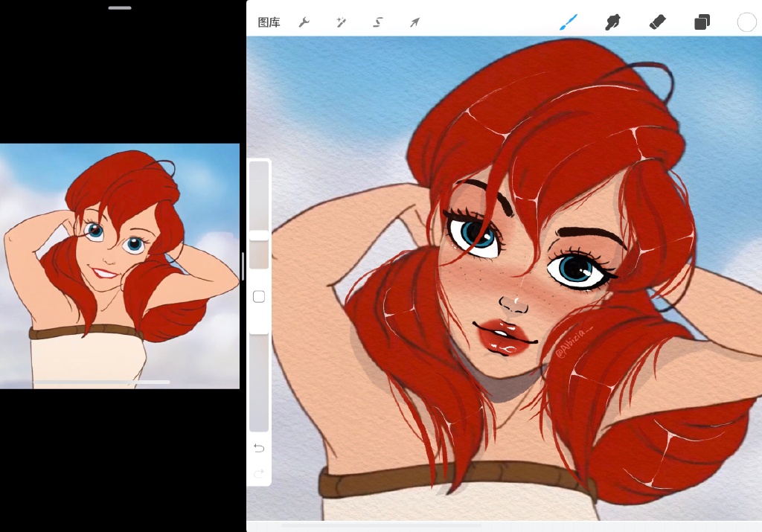
Task: Open the Adjustments magic wand menu
Action: point(341,22)
